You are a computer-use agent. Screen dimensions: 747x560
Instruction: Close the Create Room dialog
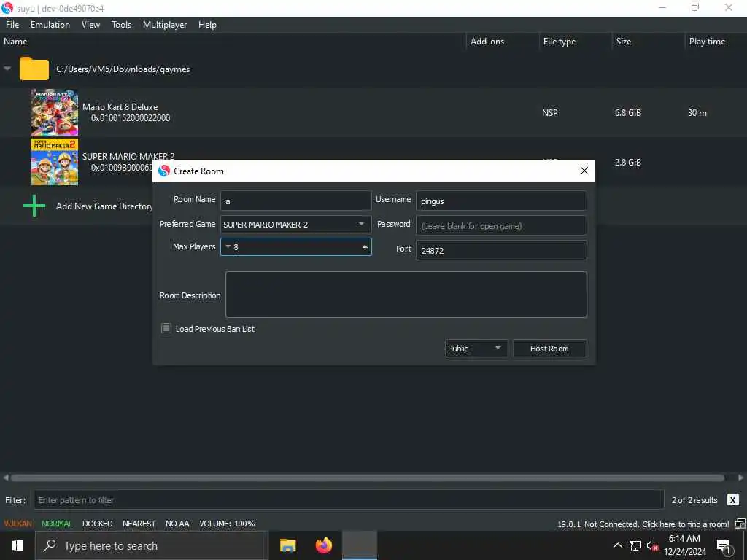584,171
